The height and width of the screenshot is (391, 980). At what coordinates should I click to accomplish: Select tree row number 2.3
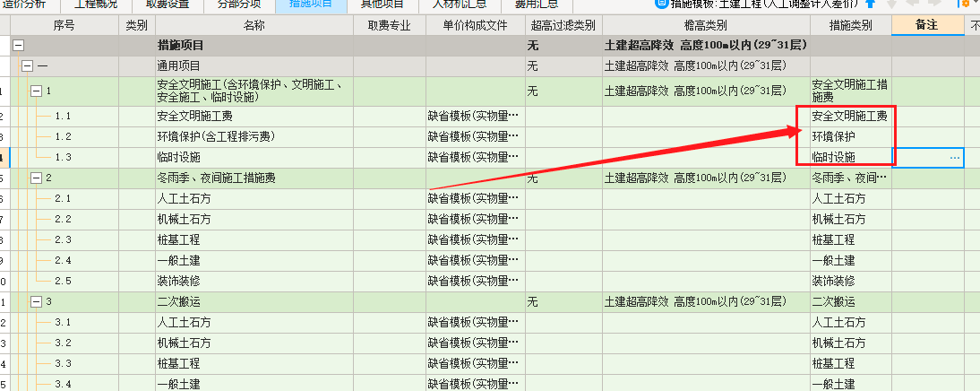pos(63,240)
